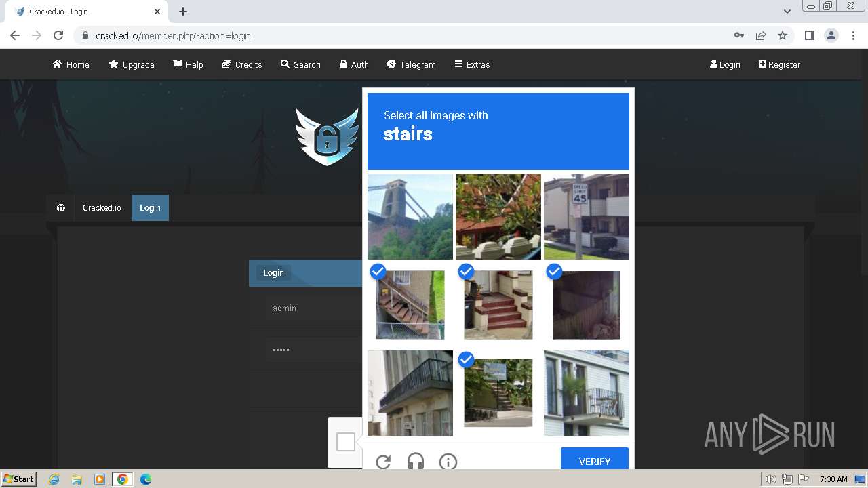Open a new browser tab
868x488 pixels.
(183, 12)
